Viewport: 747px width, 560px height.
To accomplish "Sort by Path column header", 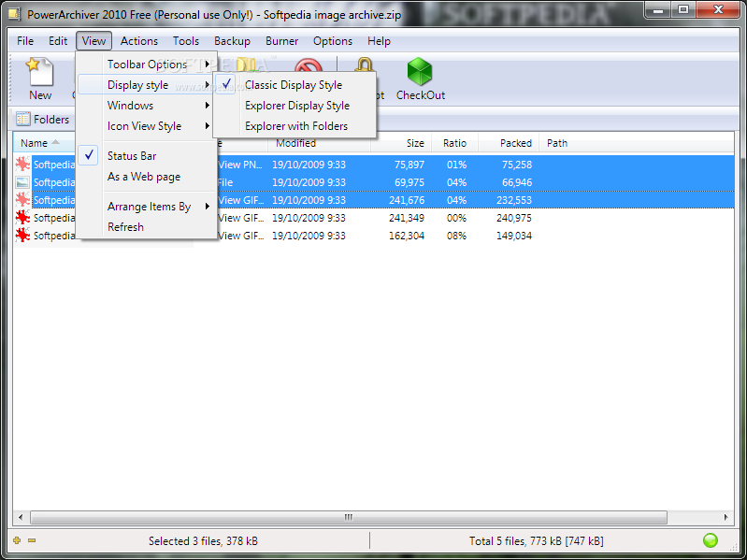I will 557,143.
